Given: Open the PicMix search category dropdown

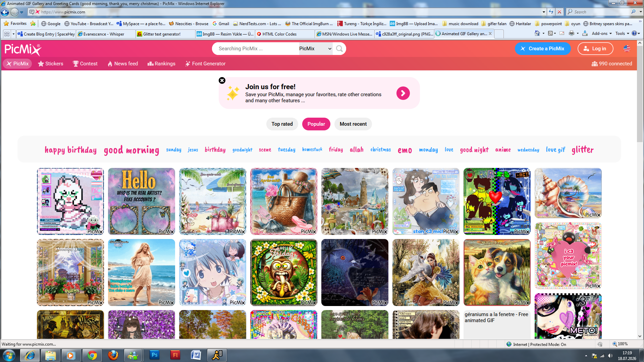Looking at the screenshot, I should [315, 49].
